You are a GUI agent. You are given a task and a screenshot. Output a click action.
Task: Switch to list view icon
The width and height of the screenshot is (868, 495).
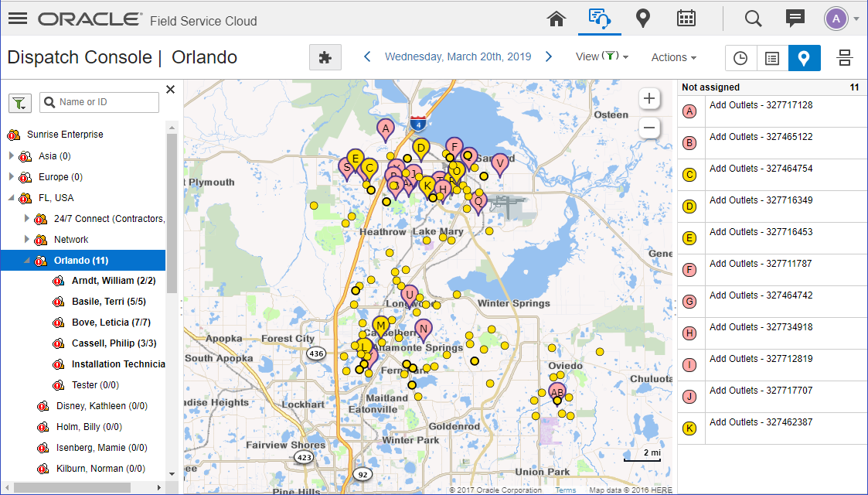click(772, 57)
